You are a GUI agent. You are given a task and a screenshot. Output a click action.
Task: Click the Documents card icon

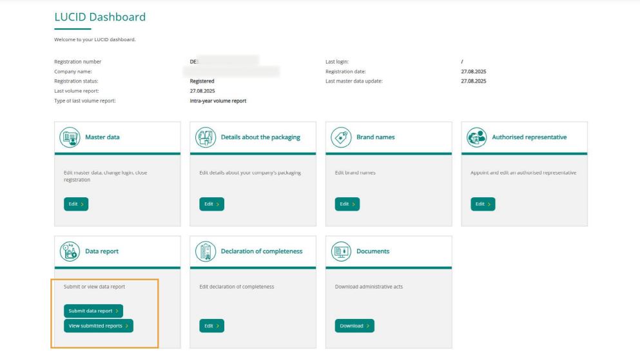pos(341,251)
